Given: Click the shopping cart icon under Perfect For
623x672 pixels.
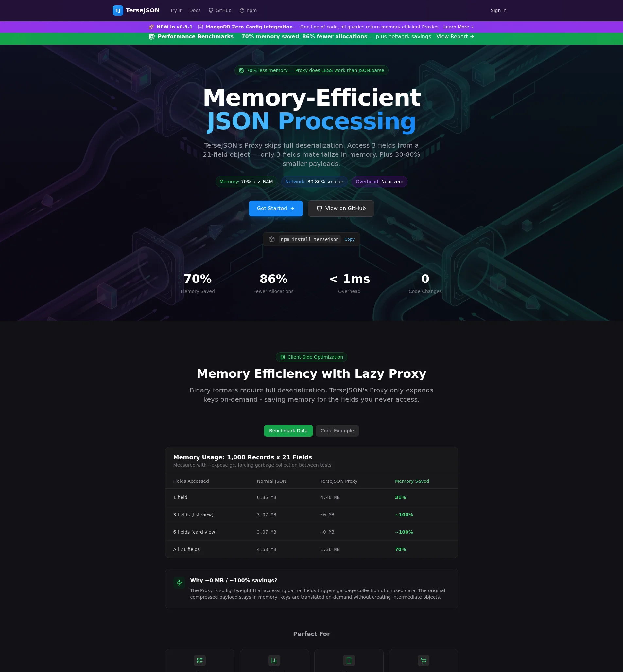Looking at the screenshot, I should [x=424, y=661].
